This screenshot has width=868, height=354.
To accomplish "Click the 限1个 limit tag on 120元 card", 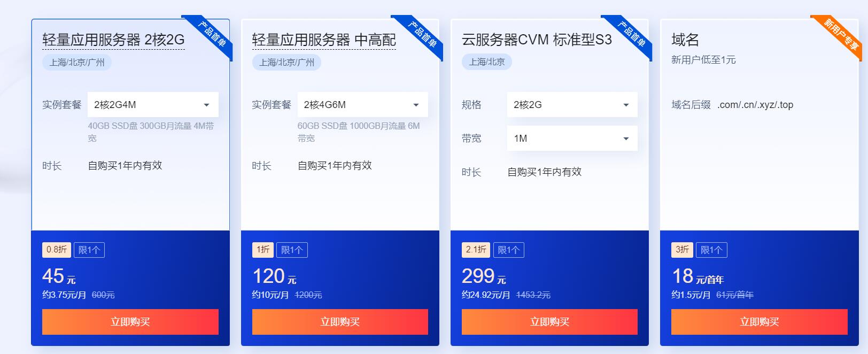I will 292,250.
